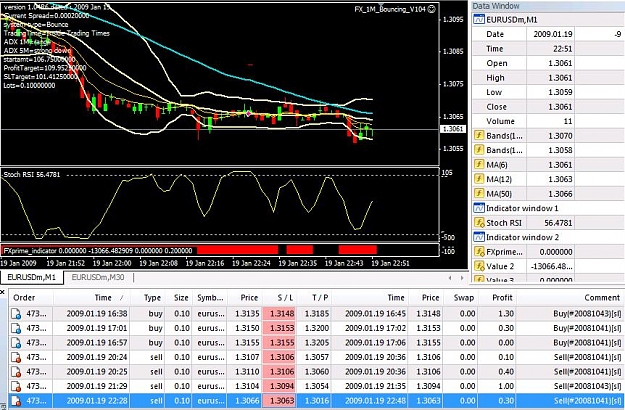The width and height of the screenshot is (625, 410).
Task: Click the 1.3061 current price label on axis
Action: pos(453,129)
